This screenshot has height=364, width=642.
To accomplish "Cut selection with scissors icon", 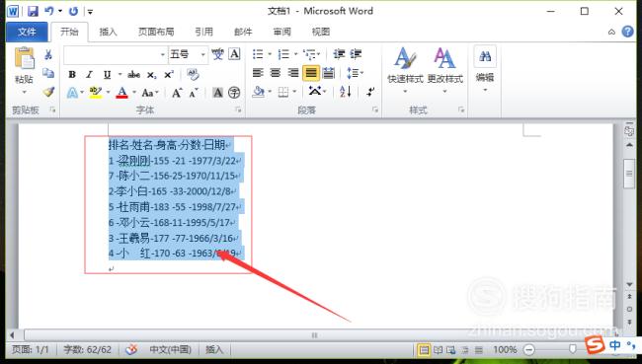I will [x=48, y=54].
